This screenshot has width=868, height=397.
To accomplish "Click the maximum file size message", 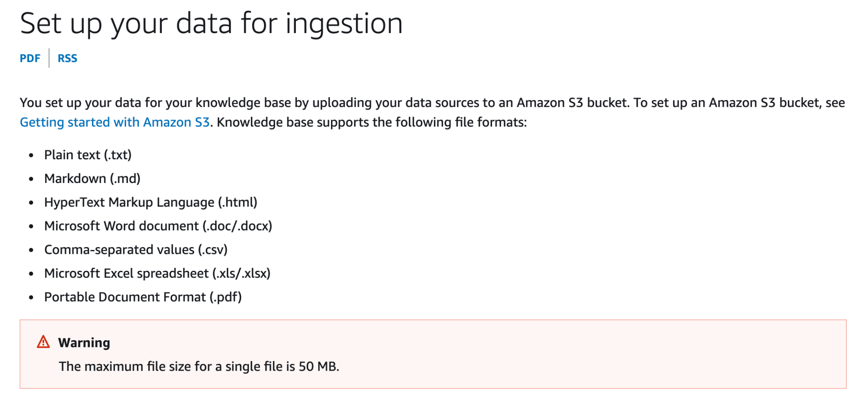I will (199, 366).
